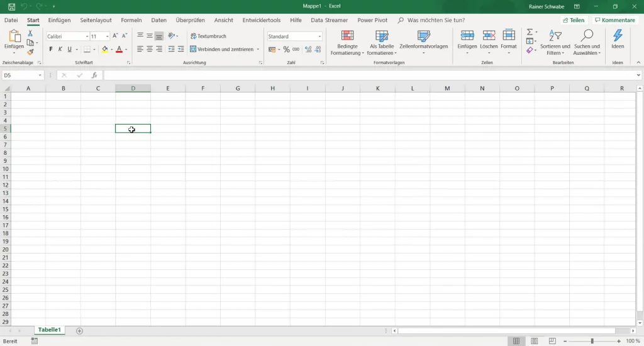Open the Standard number format dropdown

(x=319, y=36)
